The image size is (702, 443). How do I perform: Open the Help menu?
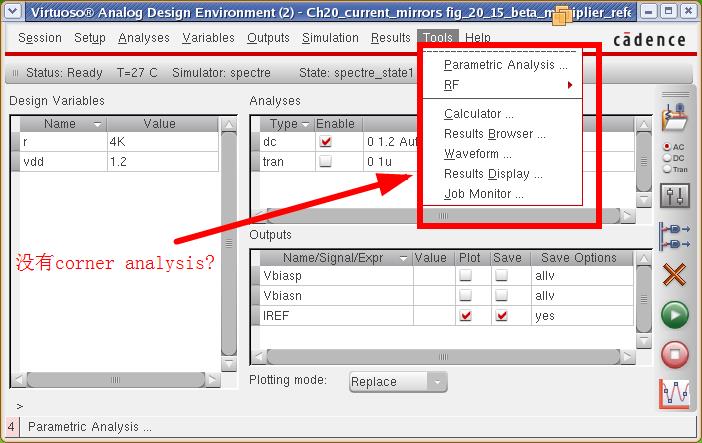(x=478, y=38)
